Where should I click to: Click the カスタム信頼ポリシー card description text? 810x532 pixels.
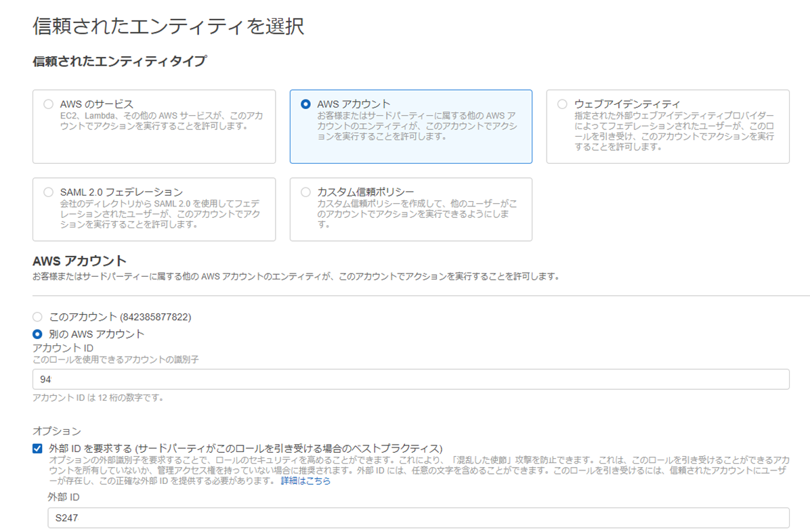pyautogui.click(x=417, y=214)
